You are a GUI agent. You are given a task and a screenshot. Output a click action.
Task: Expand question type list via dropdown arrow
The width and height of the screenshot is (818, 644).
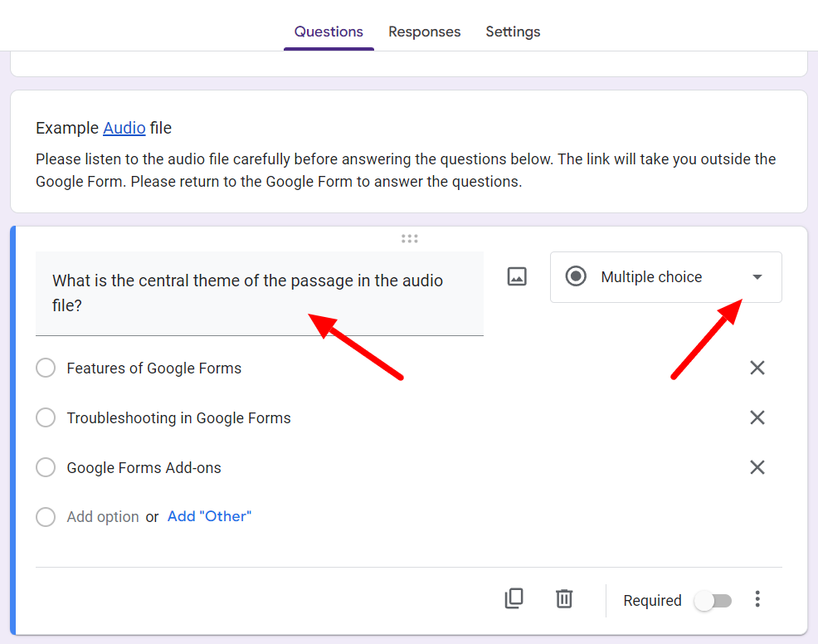(x=757, y=277)
